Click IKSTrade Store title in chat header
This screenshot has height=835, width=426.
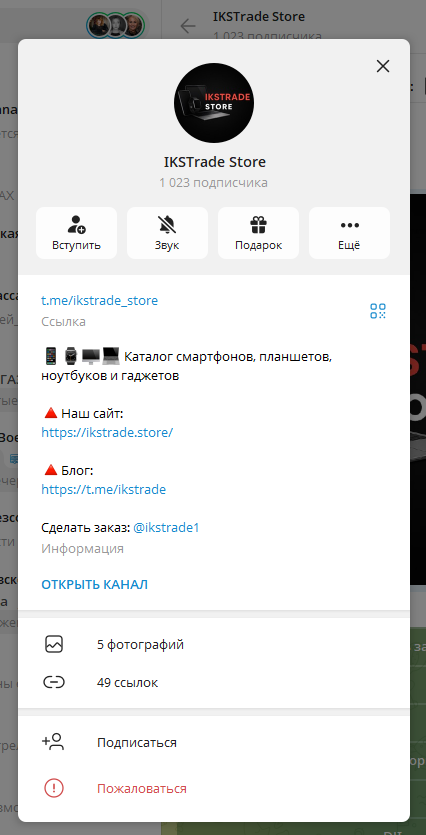pos(259,17)
